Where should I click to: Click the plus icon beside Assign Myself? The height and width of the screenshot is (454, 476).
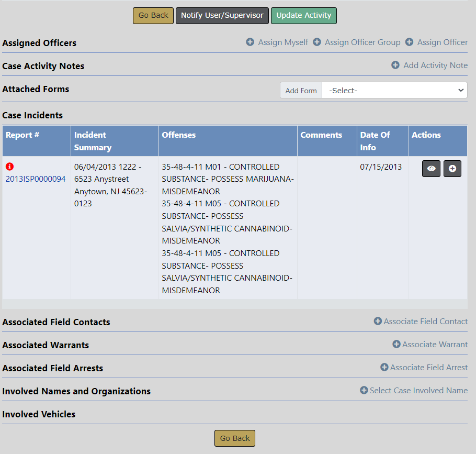[250, 42]
